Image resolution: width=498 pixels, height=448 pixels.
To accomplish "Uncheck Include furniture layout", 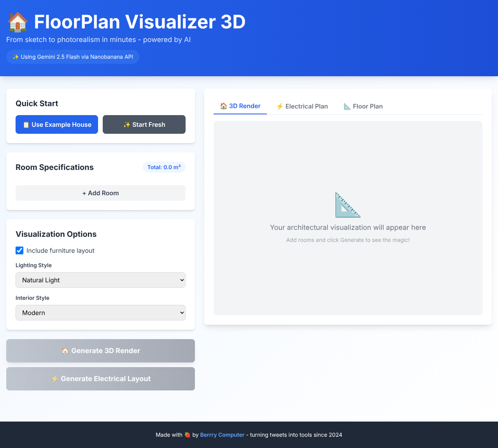I will [x=19, y=250].
